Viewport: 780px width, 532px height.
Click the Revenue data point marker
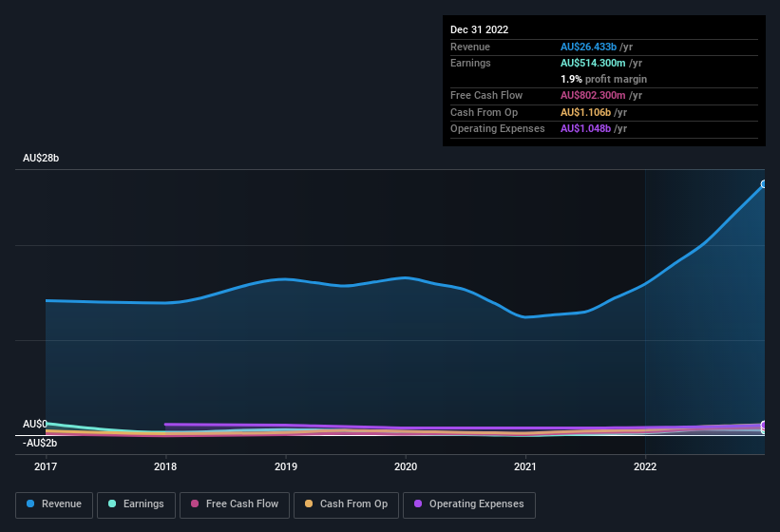pyautogui.click(x=764, y=184)
